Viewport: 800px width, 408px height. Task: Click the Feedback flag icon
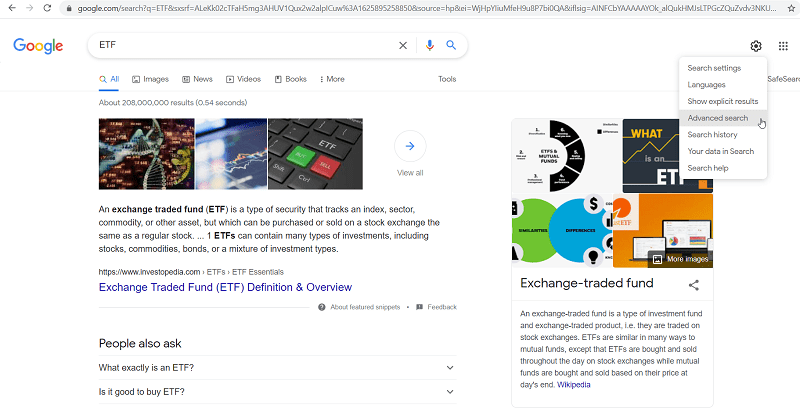419,307
